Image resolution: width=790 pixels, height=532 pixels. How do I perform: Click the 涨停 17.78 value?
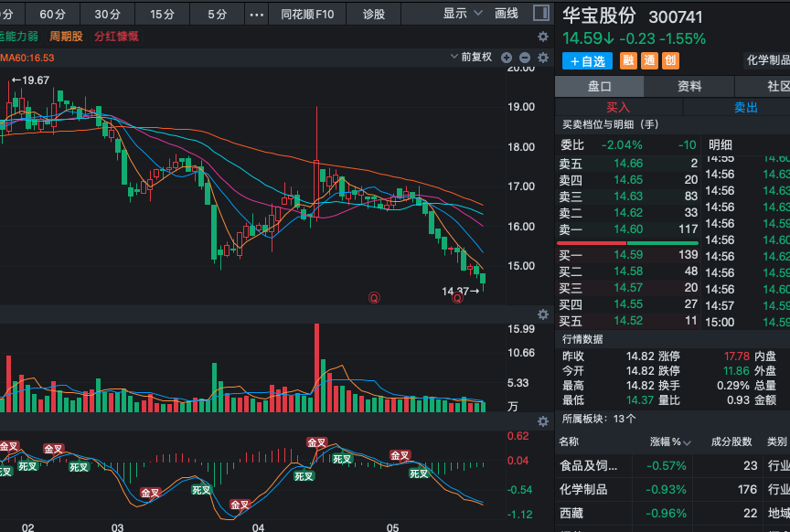coord(737,356)
